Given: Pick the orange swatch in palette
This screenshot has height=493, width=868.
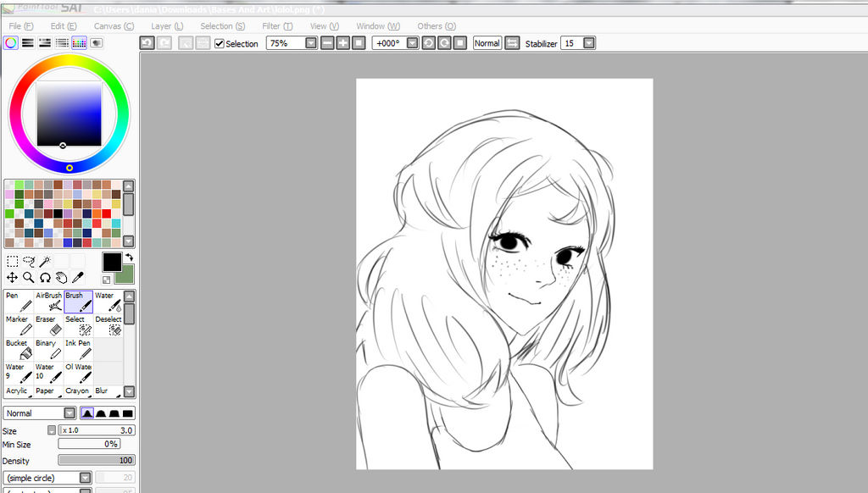Looking at the screenshot, I should click(97, 213).
